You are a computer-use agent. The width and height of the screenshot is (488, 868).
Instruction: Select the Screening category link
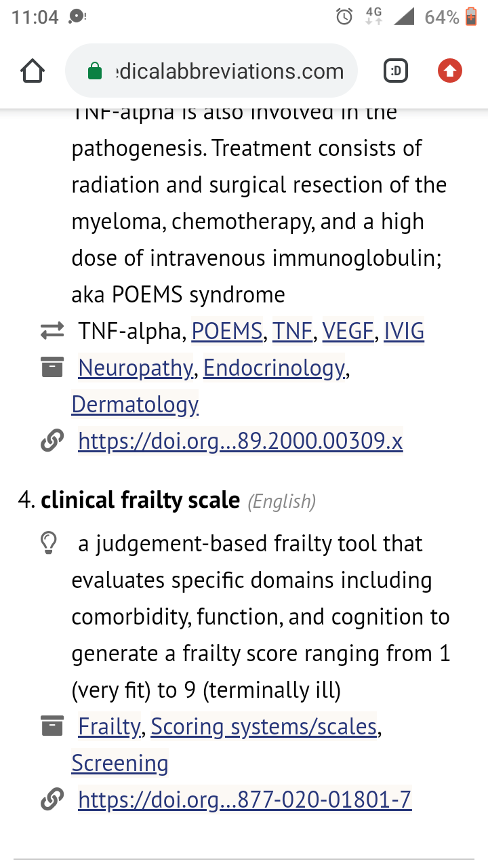point(120,763)
